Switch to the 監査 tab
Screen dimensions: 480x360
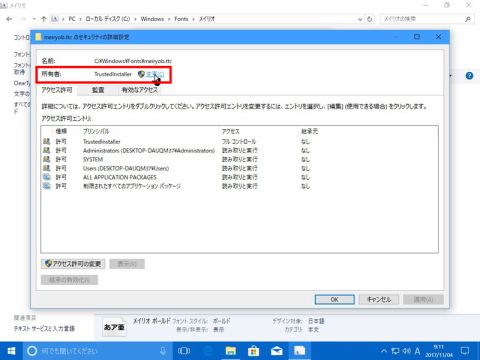tap(98, 90)
